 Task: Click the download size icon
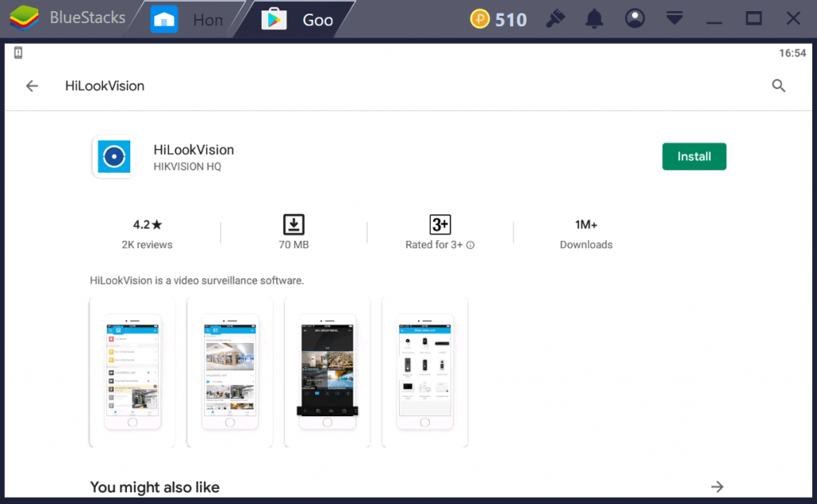[x=294, y=224]
